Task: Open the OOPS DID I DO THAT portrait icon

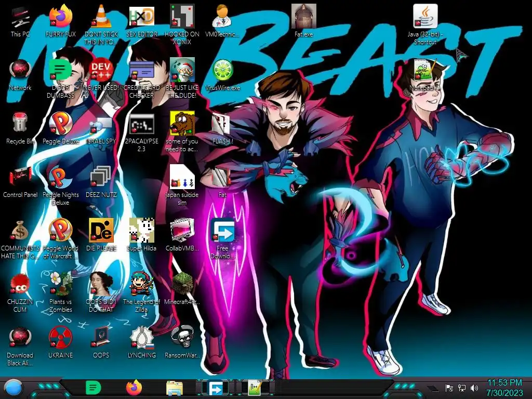Action: coord(101,284)
